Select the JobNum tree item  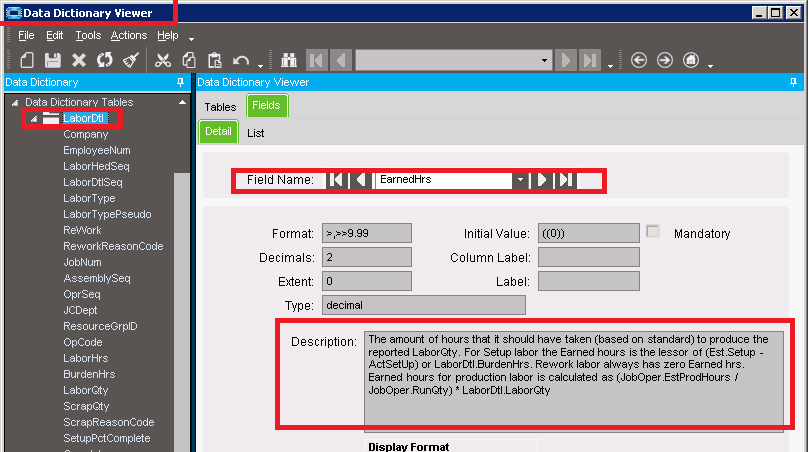coord(82,262)
